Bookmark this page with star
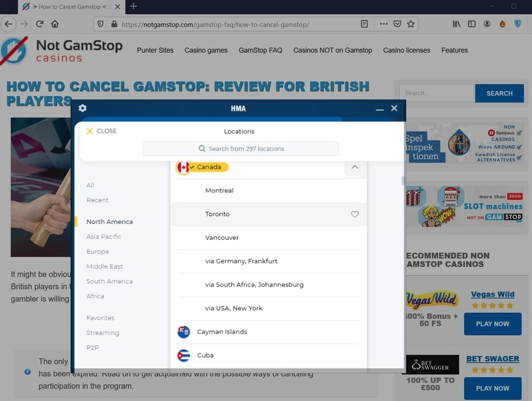The height and width of the screenshot is (401, 532). [411, 24]
